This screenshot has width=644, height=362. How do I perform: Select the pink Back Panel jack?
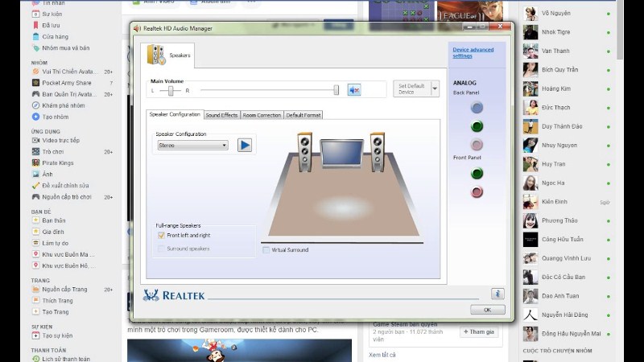[477, 145]
